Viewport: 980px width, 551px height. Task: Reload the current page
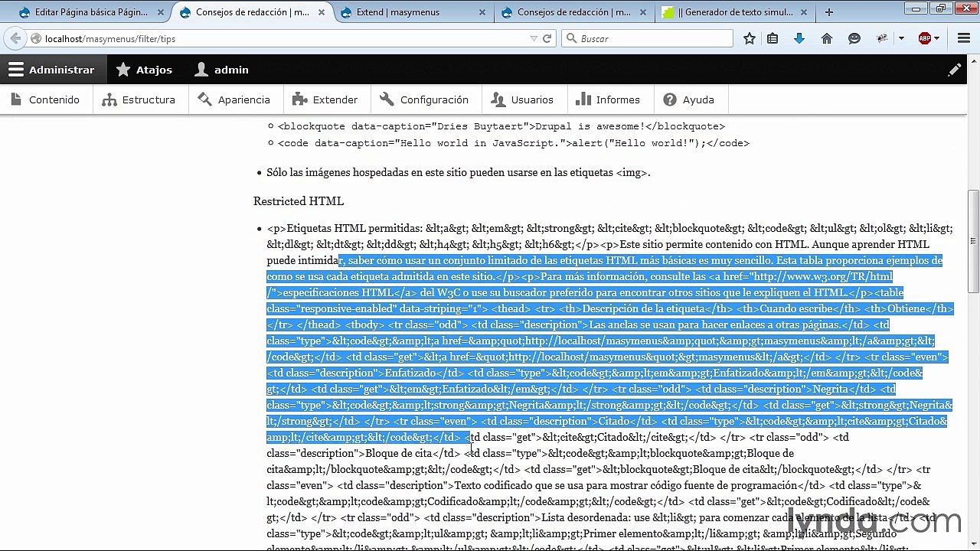(x=547, y=38)
